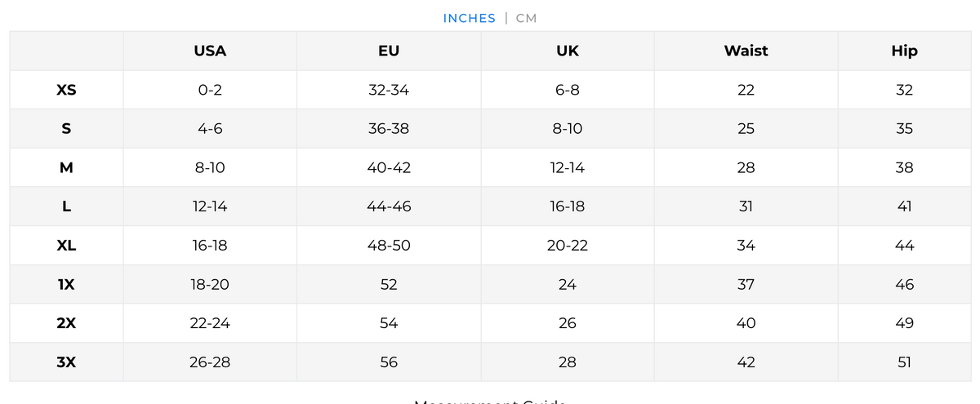Select the M size row label

click(66, 168)
